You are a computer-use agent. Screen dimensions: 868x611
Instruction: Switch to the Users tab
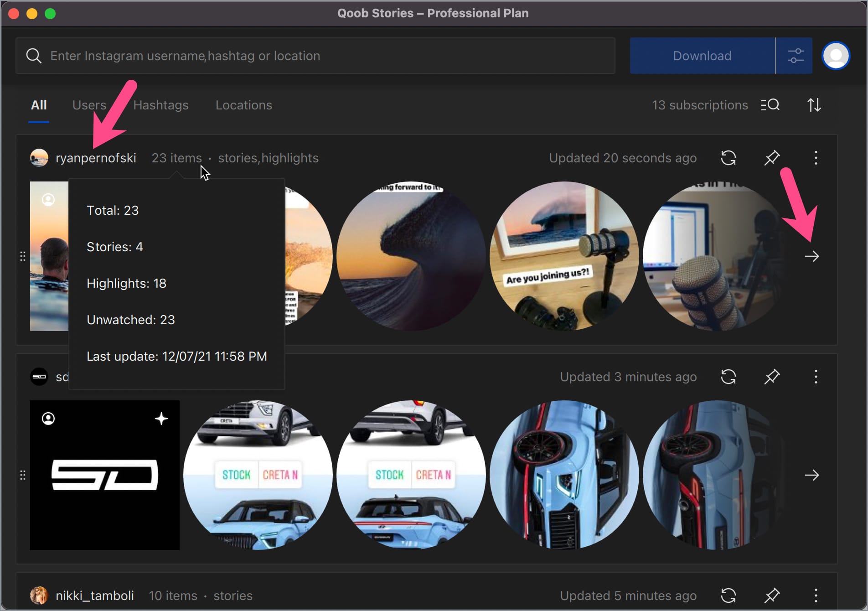(x=89, y=105)
